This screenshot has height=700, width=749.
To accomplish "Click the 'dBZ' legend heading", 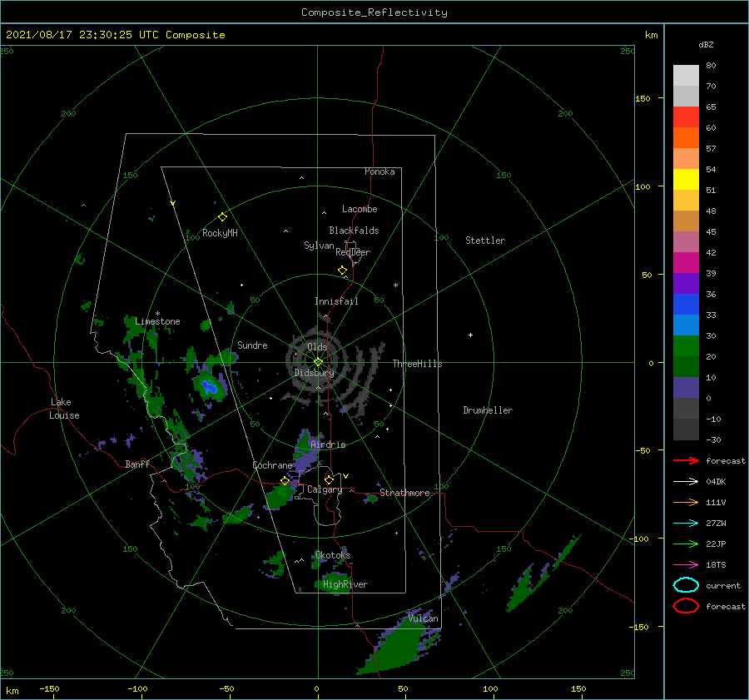I will click(x=706, y=45).
